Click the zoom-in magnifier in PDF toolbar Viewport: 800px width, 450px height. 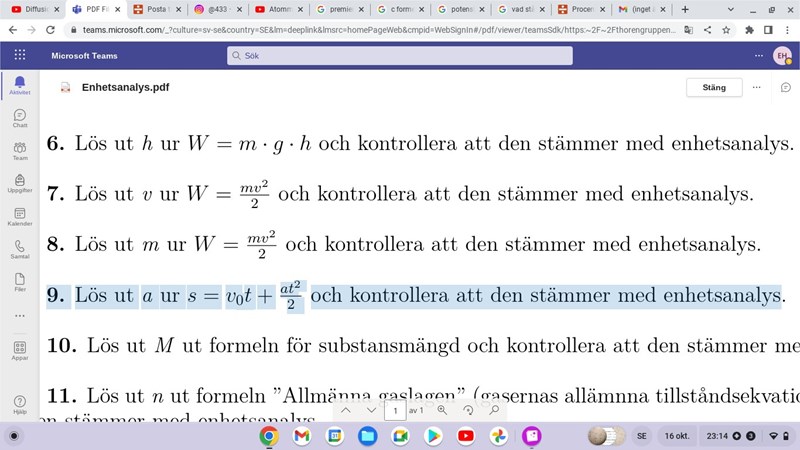[x=442, y=410]
